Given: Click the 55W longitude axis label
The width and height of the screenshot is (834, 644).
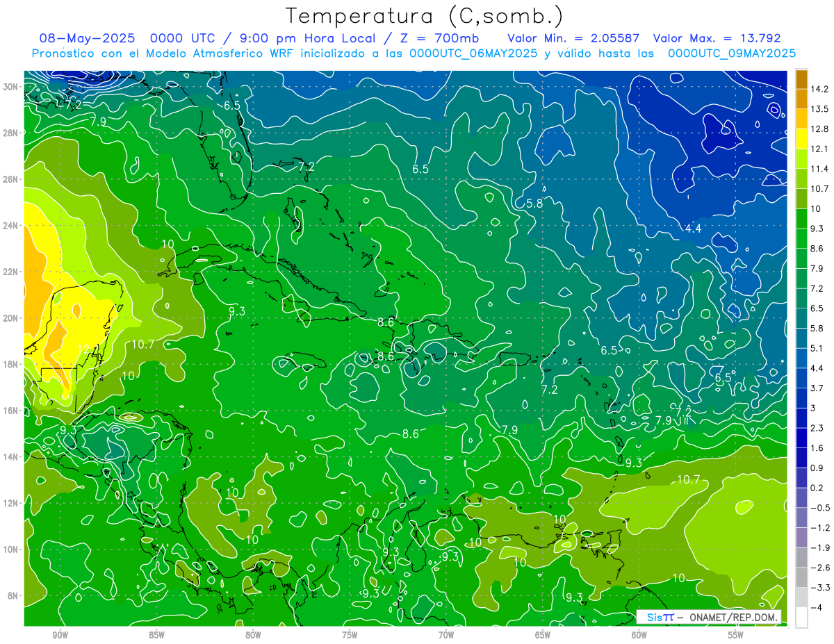Looking at the screenshot, I should tap(736, 636).
